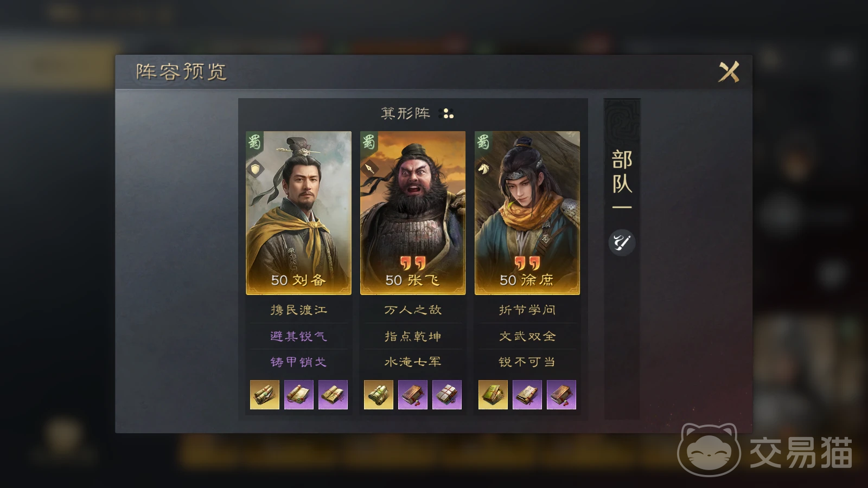
Task: Click the shield troop icon on 刘备's card
Action: coord(255,169)
